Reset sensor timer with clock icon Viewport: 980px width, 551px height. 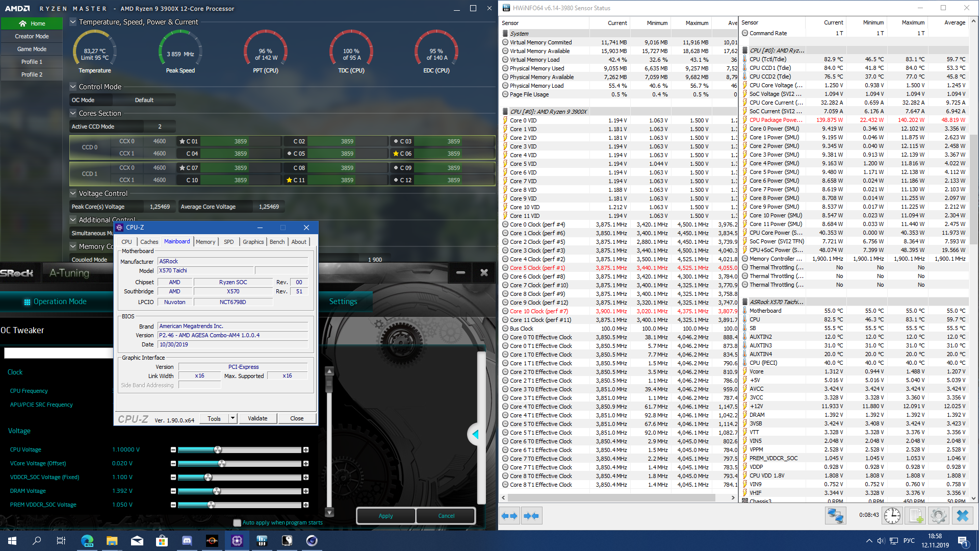pyautogui.click(x=892, y=516)
